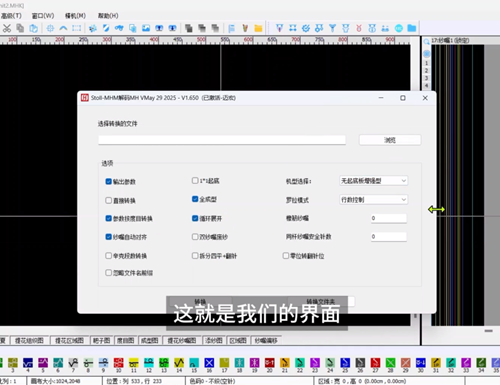The height and width of the screenshot is (385, 500).
Task: Open the 窗口(W) menu
Action: click(43, 16)
